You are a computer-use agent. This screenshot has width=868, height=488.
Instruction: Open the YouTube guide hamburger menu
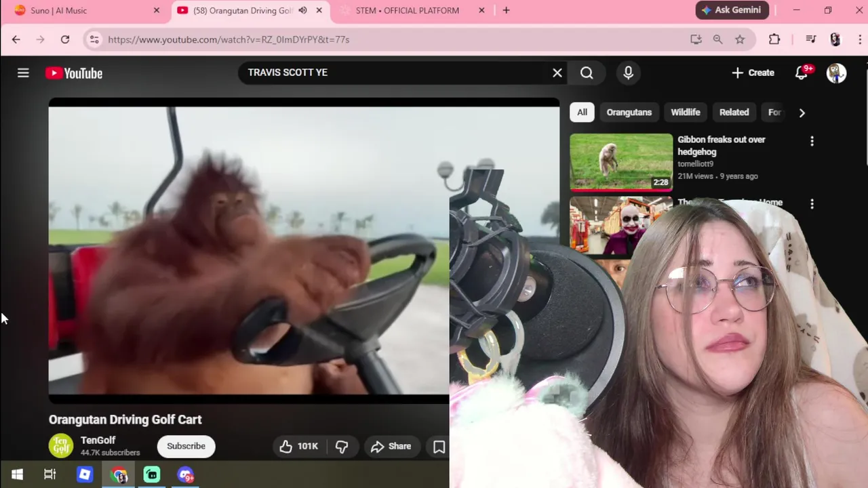23,73
